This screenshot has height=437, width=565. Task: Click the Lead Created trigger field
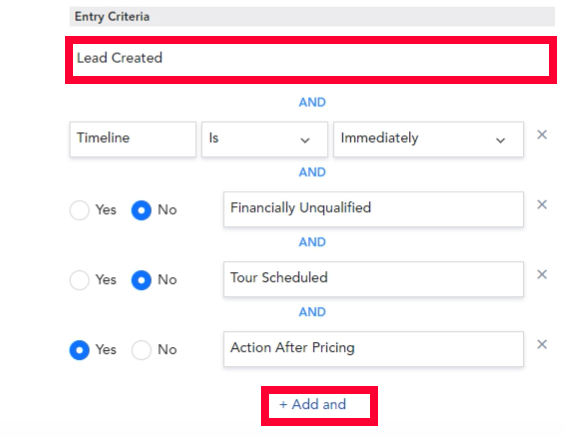coord(311,60)
